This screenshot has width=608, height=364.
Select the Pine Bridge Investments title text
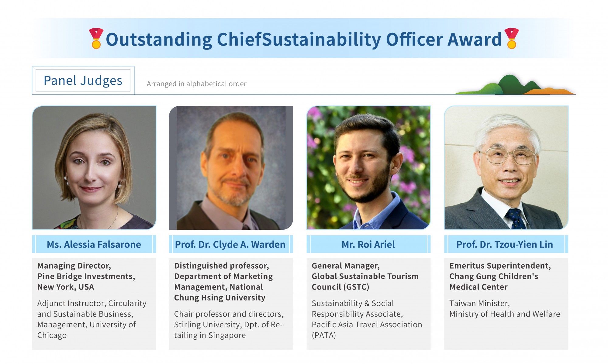(86, 276)
